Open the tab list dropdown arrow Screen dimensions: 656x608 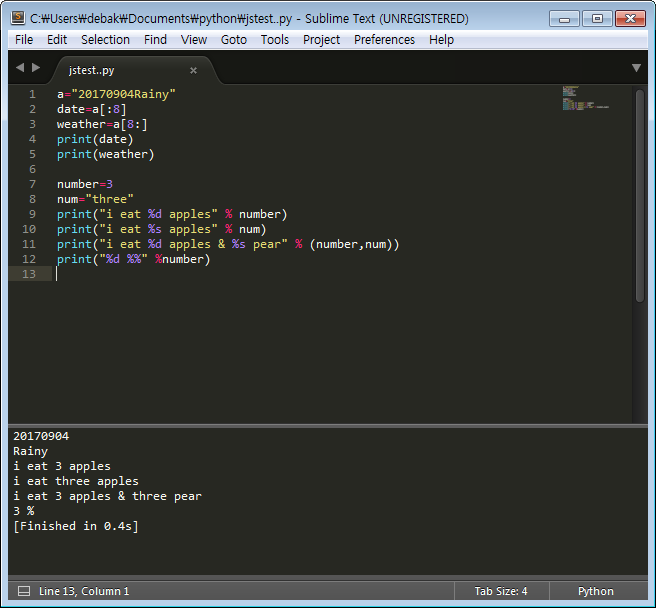[636, 68]
